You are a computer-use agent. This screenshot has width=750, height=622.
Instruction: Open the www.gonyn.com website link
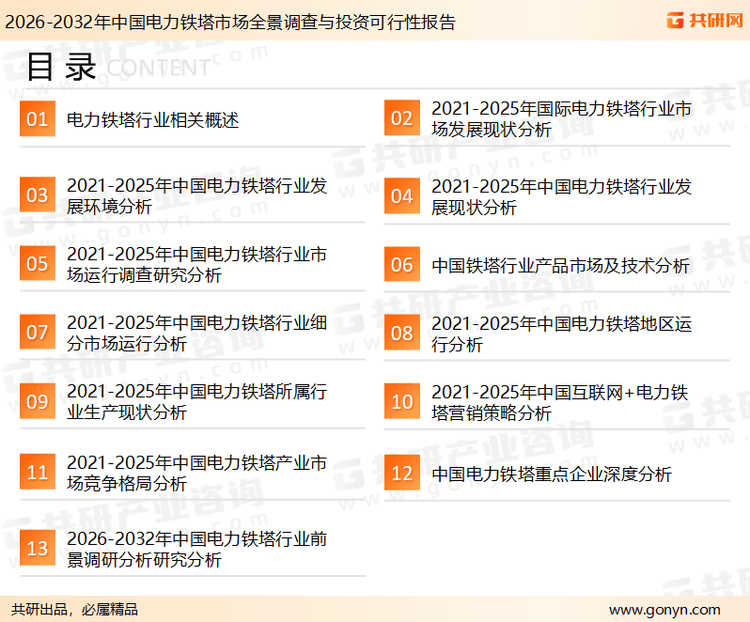click(x=664, y=609)
